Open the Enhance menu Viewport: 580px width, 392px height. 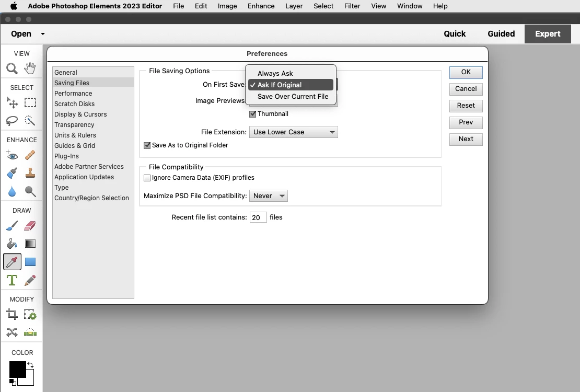point(261,6)
